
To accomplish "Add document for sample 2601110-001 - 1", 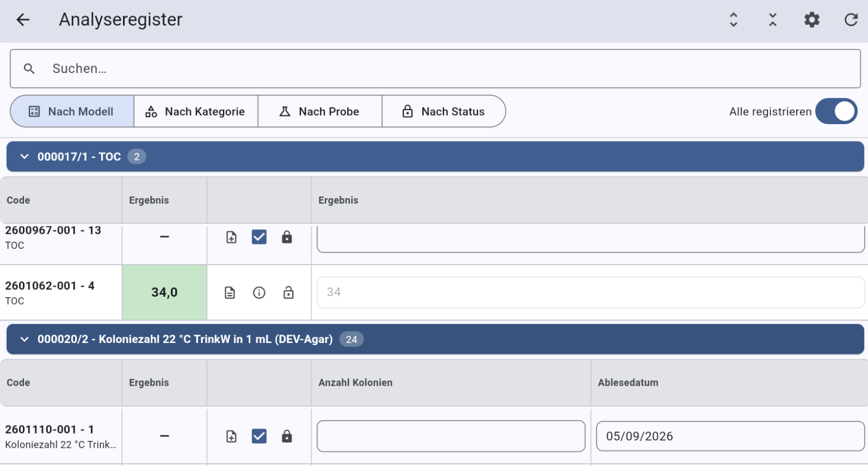I will pyautogui.click(x=231, y=436).
